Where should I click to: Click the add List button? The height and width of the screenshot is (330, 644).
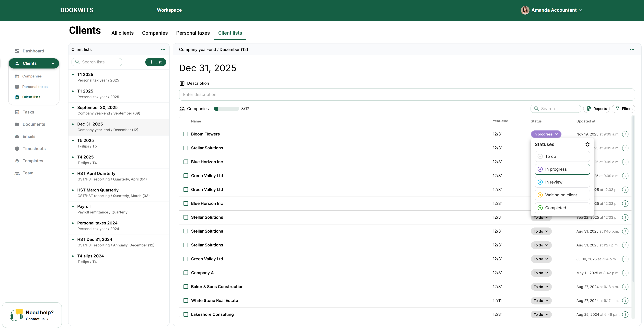point(155,62)
